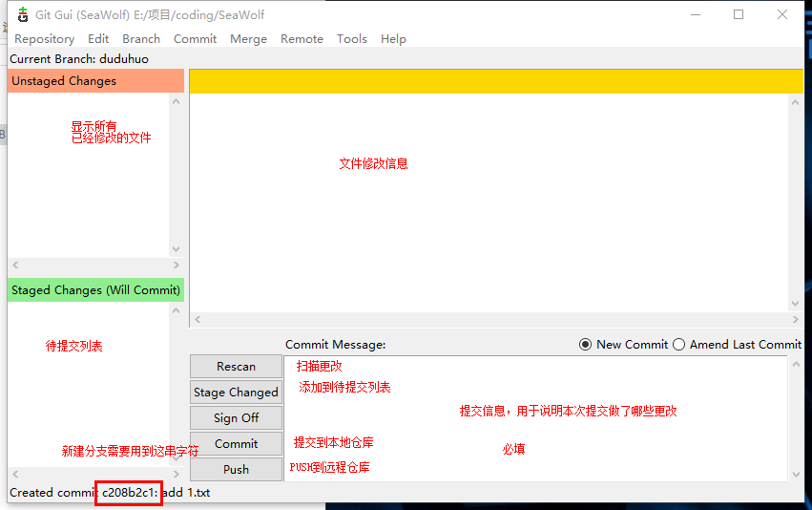Click the Stage Changed button

[236, 393]
